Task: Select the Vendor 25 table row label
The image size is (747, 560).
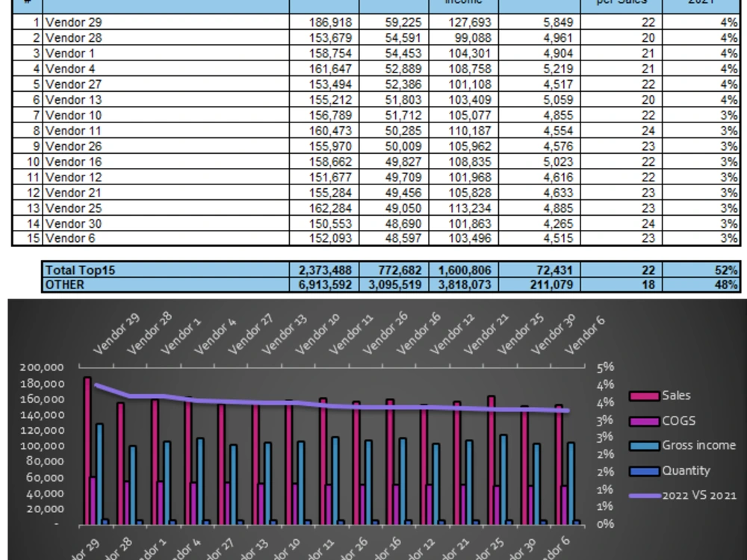Action: (166, 208)
